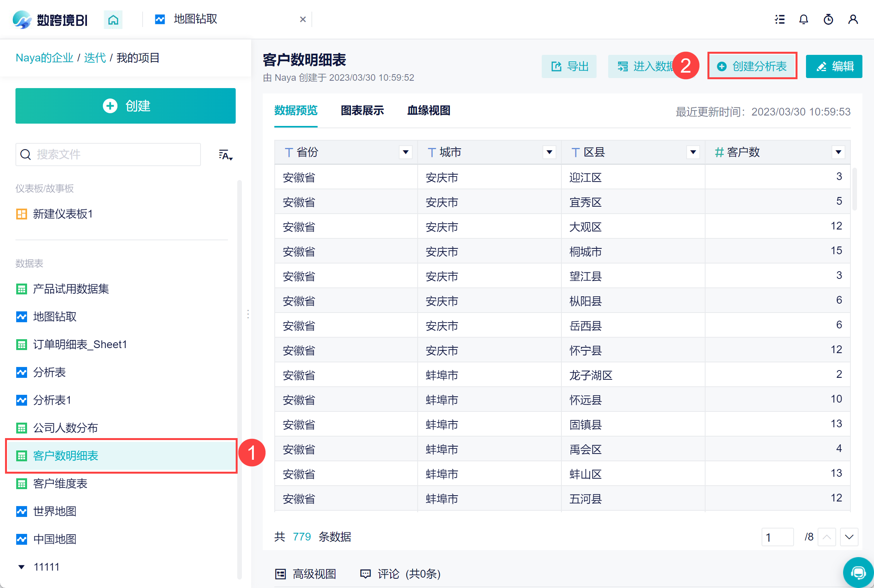Open the timer clock icon
Screen dimensions: 874x588
point(828,19)
